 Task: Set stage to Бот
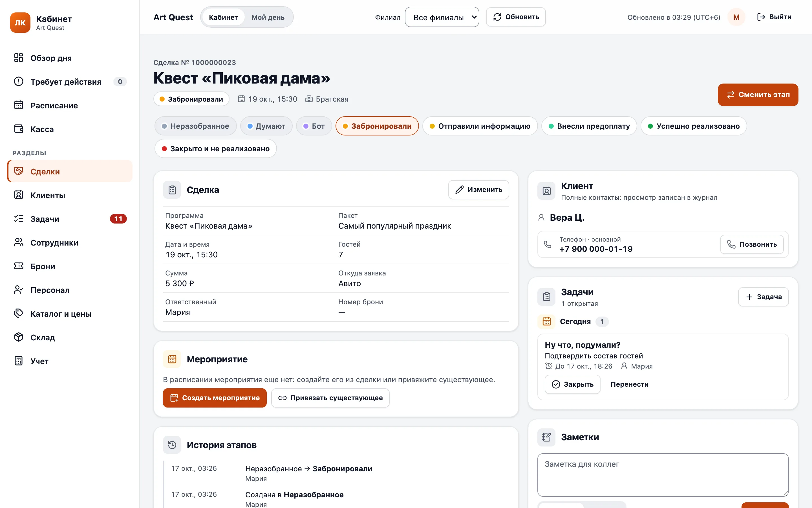(314, 126)
